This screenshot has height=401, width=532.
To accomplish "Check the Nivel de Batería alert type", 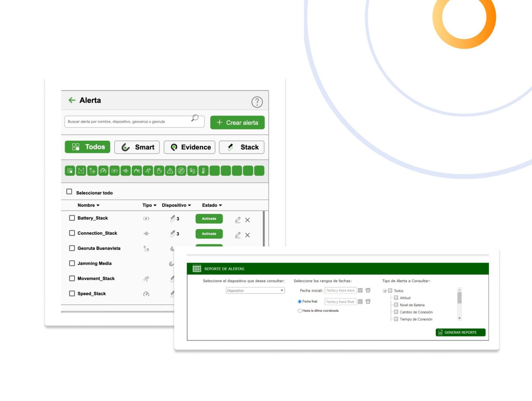I will point(396,305).
